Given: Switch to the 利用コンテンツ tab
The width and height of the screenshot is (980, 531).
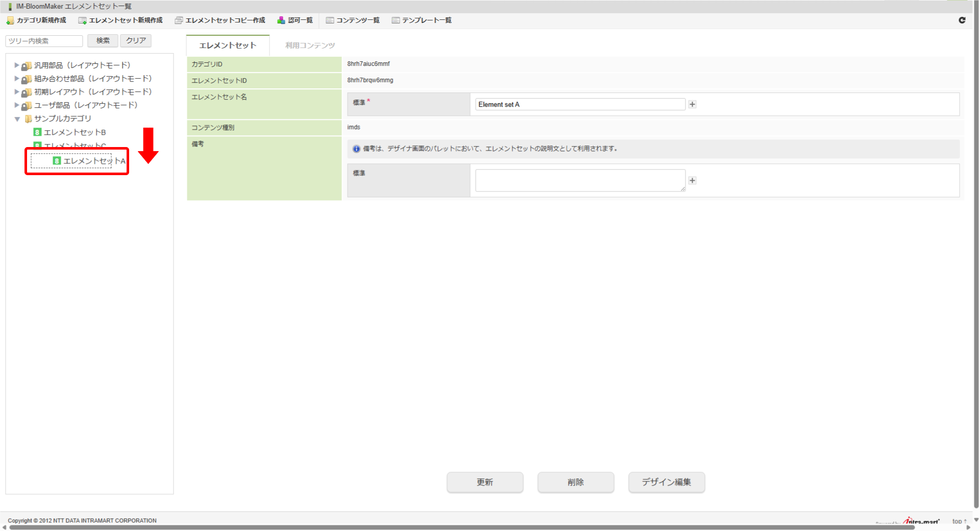Looking at the screenshot, I should coord(310,45).
